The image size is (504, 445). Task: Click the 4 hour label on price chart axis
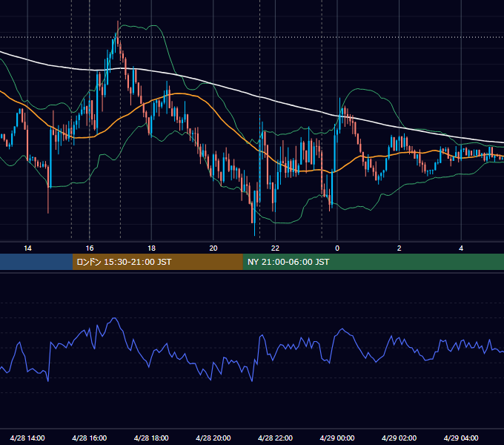click(461, 248)
